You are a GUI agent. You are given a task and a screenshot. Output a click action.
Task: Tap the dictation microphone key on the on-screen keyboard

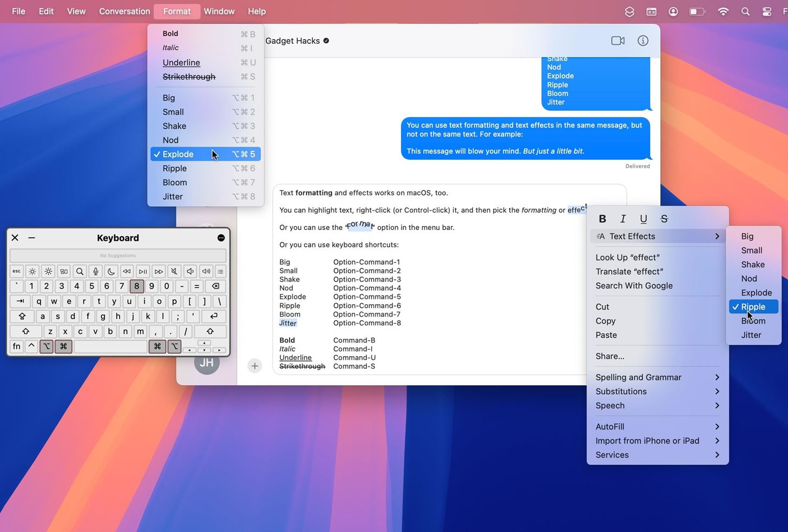click(x=96, y=271)
